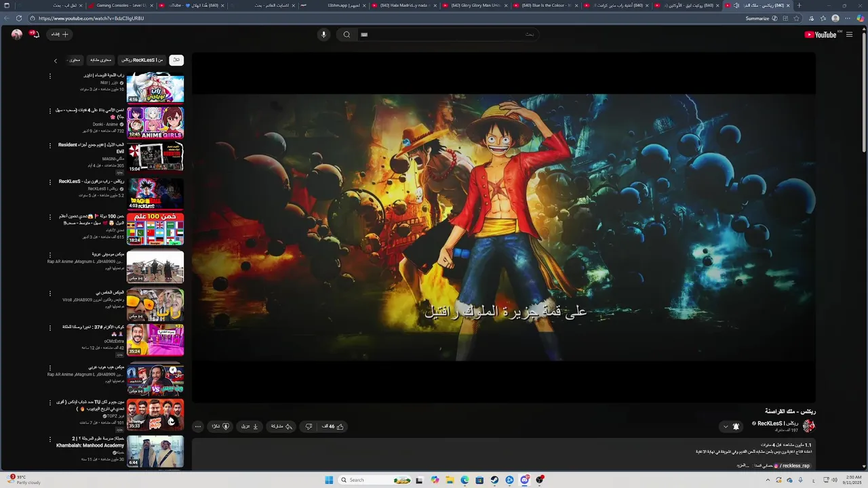Open the ANIME GIRLS 12:45 thumbnail
Viewport: 868px width, 488px height.
(x=155, y=123)
